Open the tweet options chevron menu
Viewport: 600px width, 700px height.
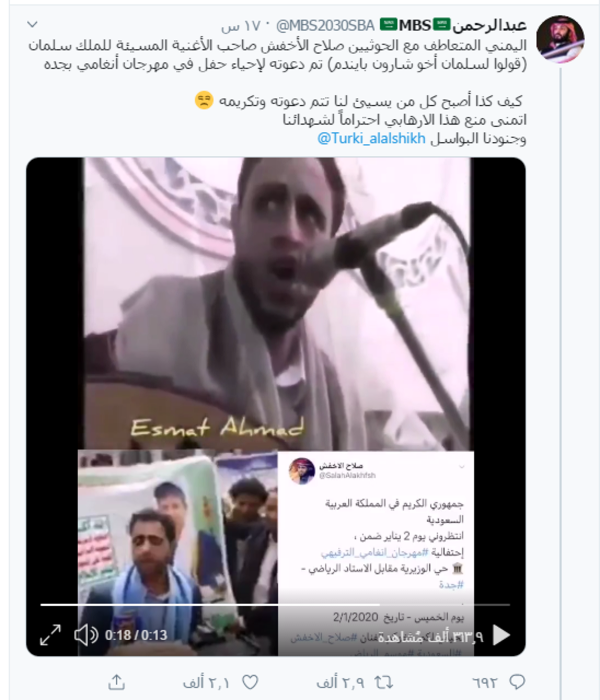[32, 24]
